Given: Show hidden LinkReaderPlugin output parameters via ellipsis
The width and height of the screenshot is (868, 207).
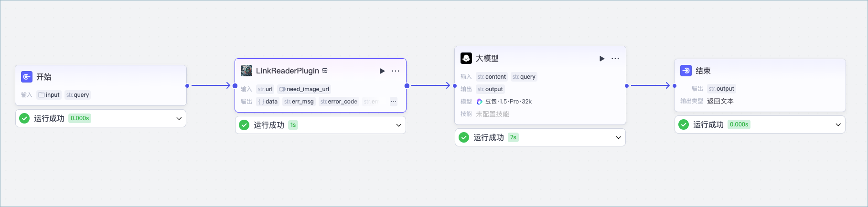Looking at the screenshot, I should [x=394, y=102].
